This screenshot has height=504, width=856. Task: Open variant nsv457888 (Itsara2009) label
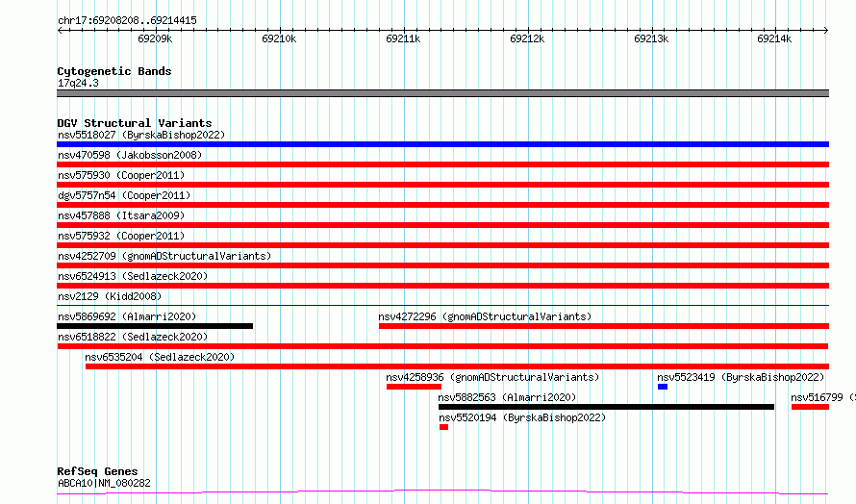coord(121,215)
